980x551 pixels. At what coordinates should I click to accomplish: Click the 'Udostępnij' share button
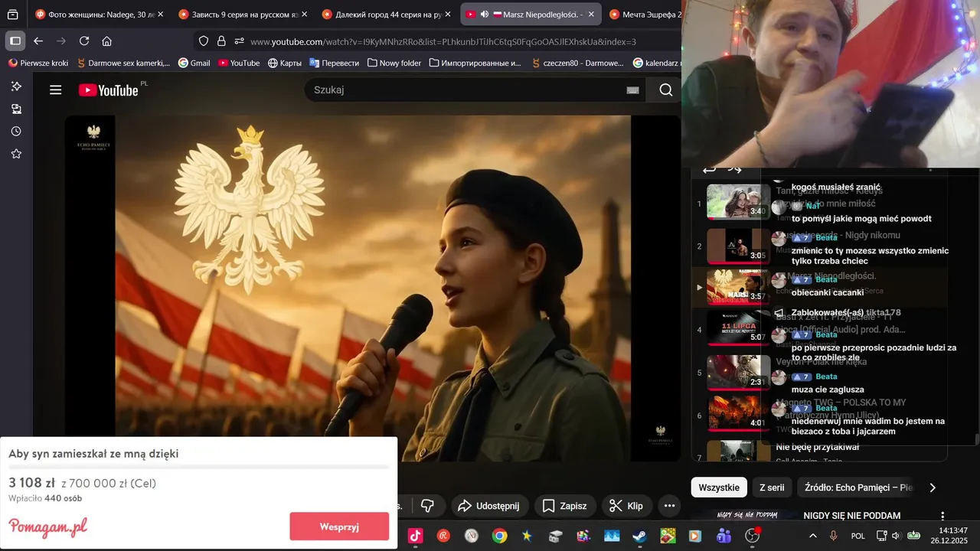[488, 506]
